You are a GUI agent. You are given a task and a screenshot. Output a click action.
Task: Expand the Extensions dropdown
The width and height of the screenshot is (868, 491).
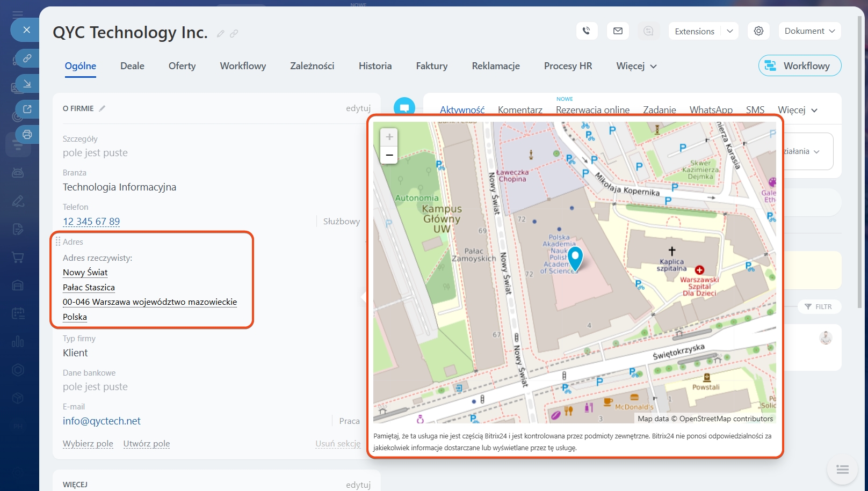[729, 31]
